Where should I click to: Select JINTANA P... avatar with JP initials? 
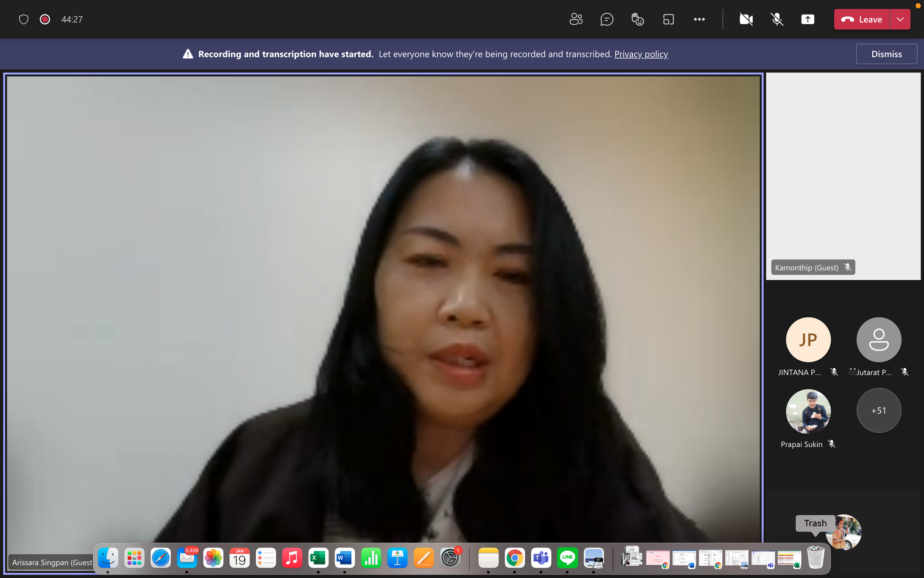point(808,339)
